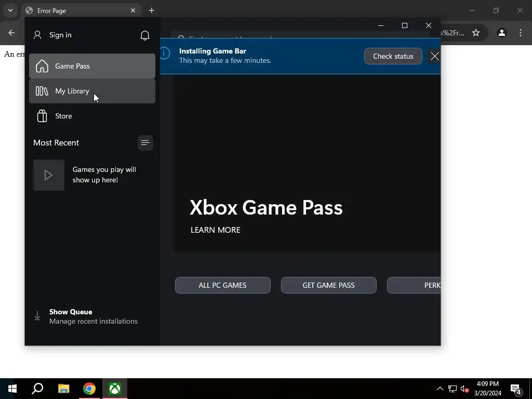Screen dimensions: 532x399
Task: Click the Most Recent heading text
Action: point(56,143)
